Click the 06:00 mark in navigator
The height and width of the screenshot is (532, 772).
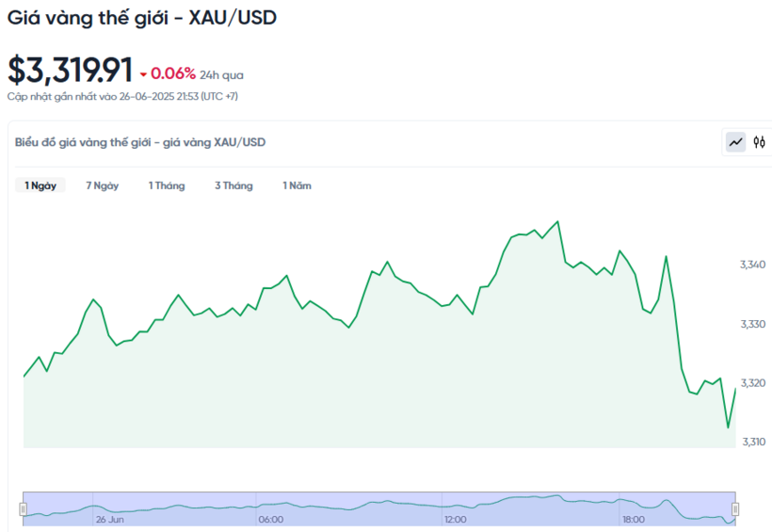(271, 519)
